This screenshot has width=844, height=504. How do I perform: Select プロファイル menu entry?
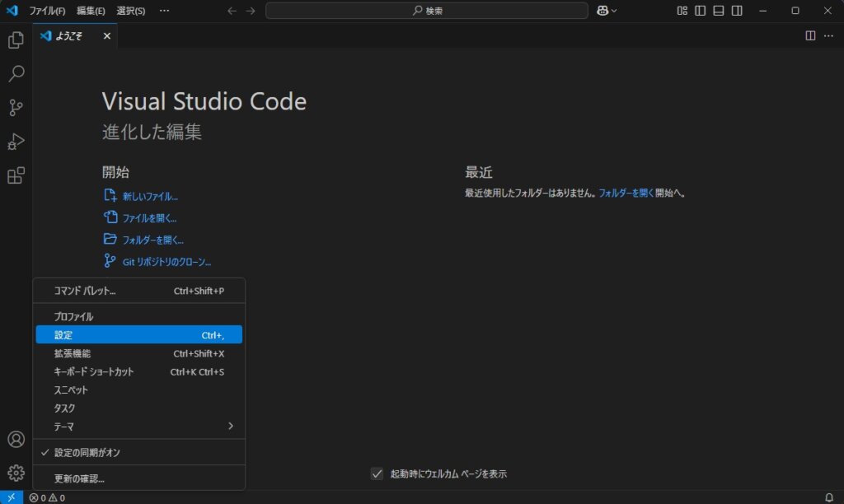point(138,316)
